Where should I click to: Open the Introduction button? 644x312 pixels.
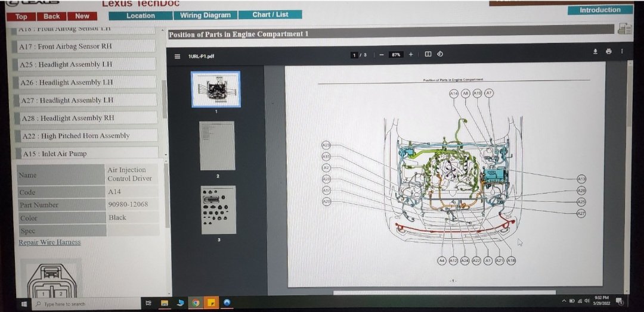coord(600,10)
